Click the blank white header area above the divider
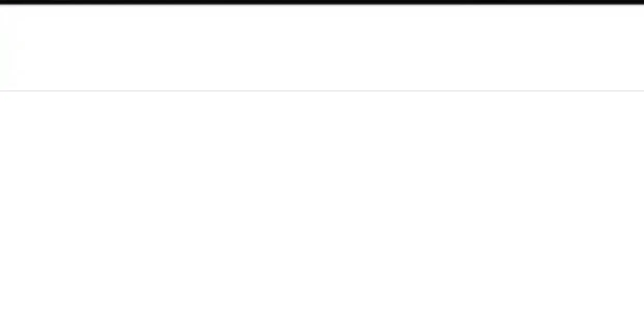Image resolution: width=644 pixels, height=311 pixels. tap(322, 48)
